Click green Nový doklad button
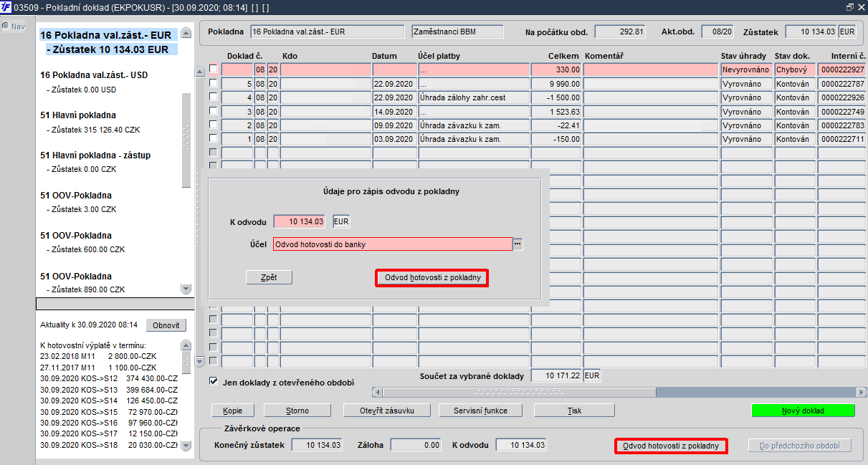Image resolution: width=868 pixels, height=465 pixels. (803, 411)
